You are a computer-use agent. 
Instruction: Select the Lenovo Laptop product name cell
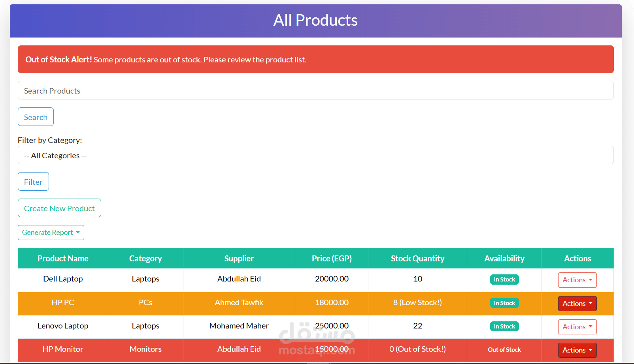(63, 326)
